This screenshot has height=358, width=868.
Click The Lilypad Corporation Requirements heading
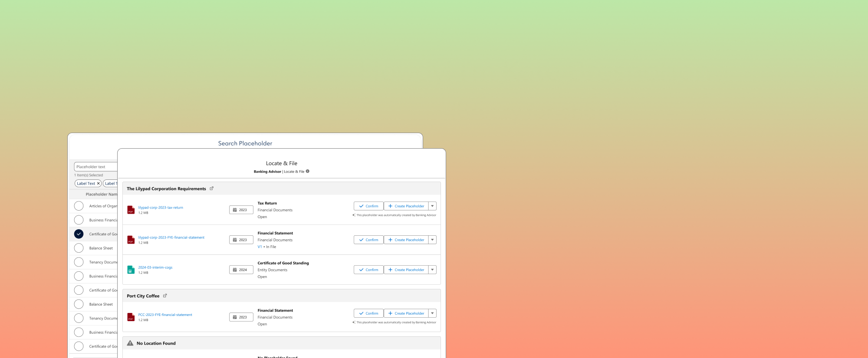(166, 189)
